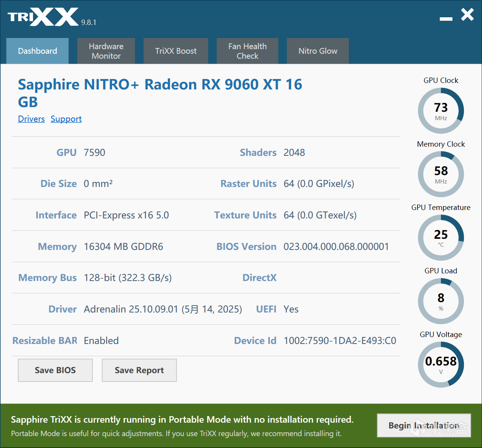
Task: Click the Device Id value 1002:7590-1DA2-E493:C0
Action: pos(340,341)
